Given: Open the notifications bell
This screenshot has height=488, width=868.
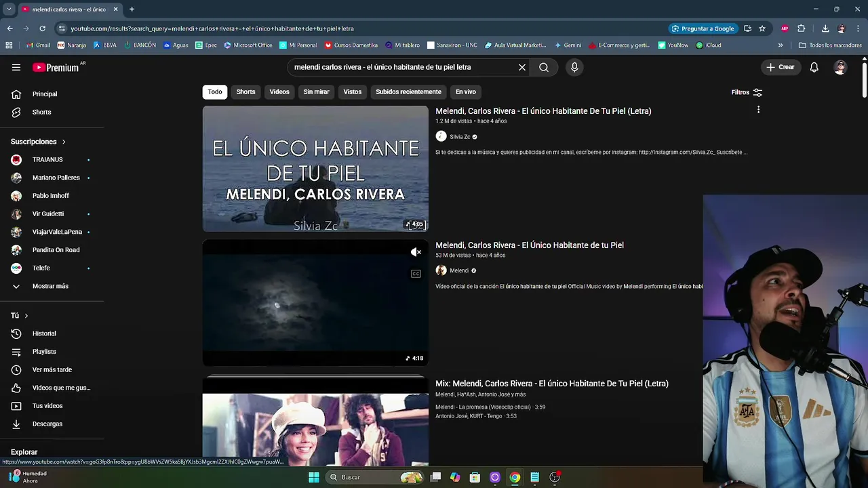Looking at the screenshot, I should click(x=814, y=67).
